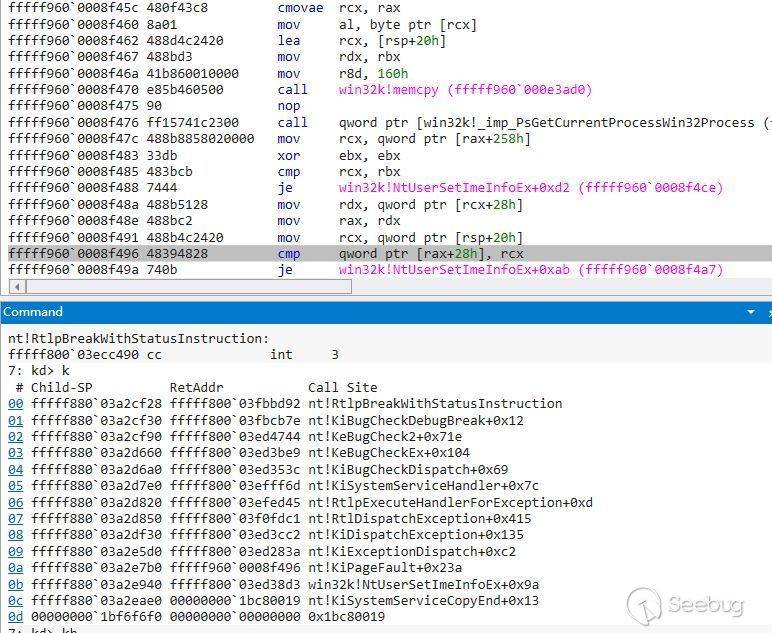
Task: Select nt!RtlDispatchException+0x415 call site
Action: click(420, 518)
